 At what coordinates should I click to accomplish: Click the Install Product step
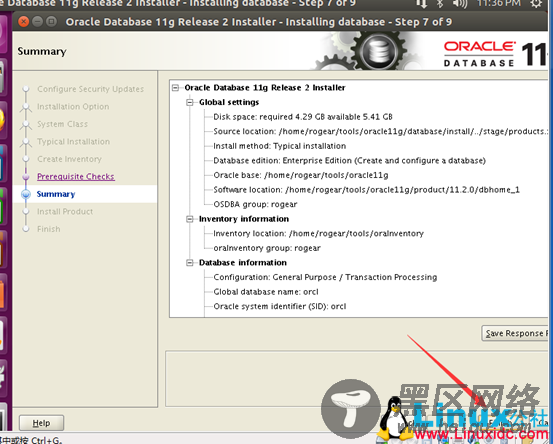coord(65,212)
